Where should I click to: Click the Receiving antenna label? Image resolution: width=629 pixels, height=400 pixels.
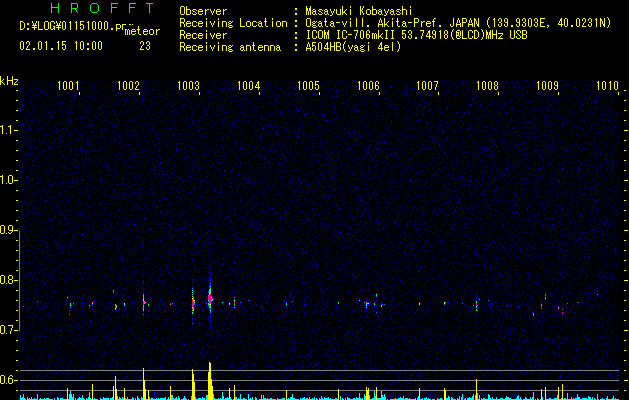coord(230,47)
